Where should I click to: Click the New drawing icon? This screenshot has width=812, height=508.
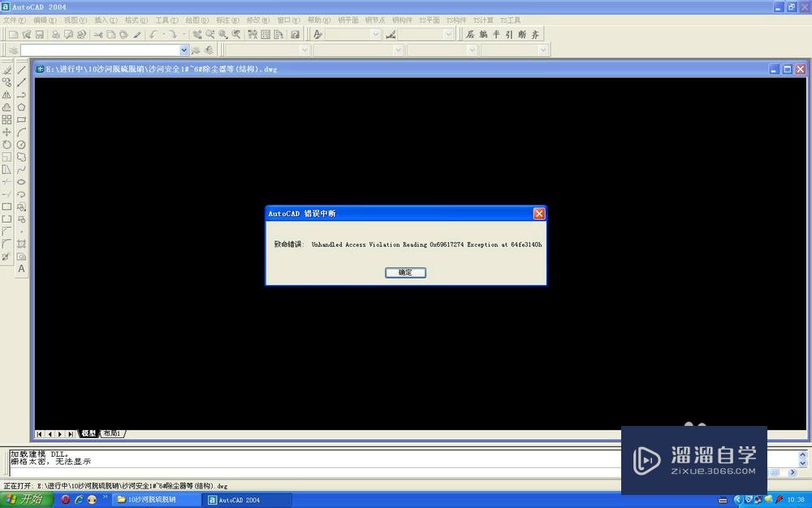point(14,34)
